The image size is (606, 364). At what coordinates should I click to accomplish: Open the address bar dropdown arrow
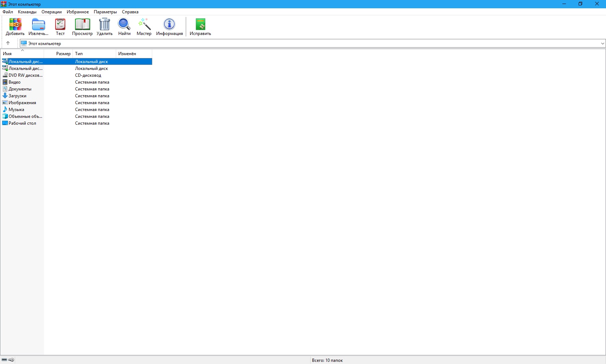[x=602, y=44]
